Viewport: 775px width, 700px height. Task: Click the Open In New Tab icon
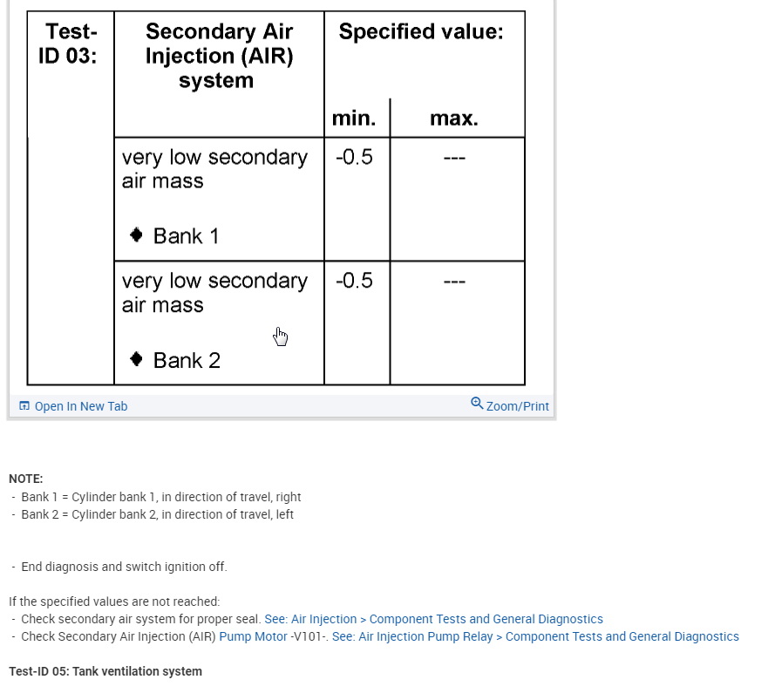pyautogui.click(x=24, y=406)
